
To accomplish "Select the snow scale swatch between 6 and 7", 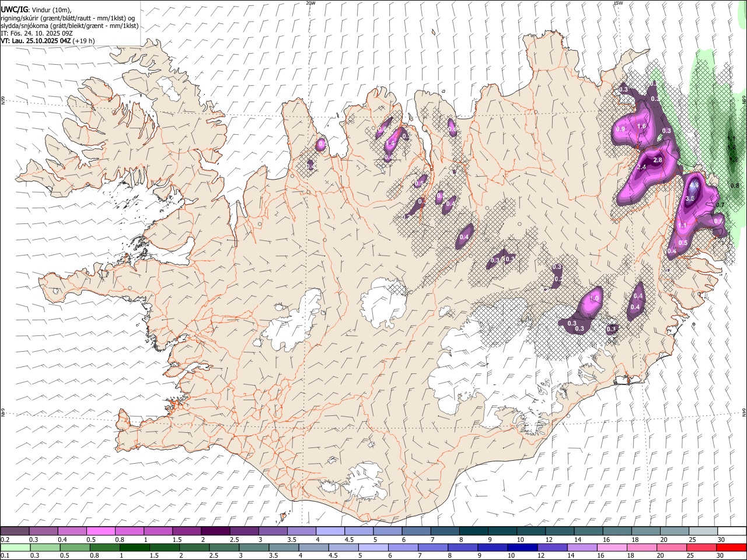I will point(416,531).
